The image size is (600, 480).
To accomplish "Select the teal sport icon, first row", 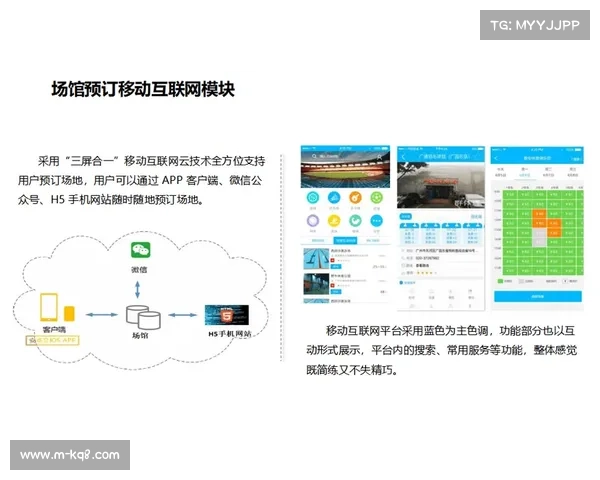I will [313, 198].
